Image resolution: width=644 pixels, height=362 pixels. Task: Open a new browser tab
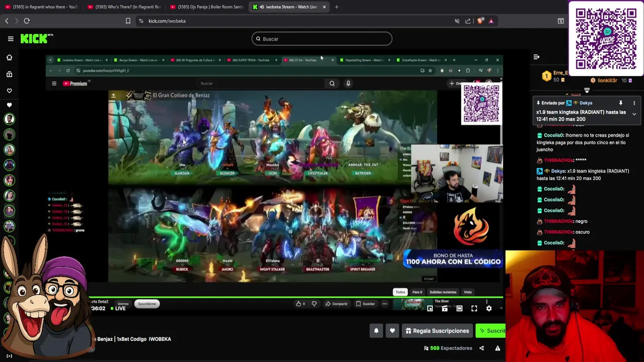click(337, 7)
